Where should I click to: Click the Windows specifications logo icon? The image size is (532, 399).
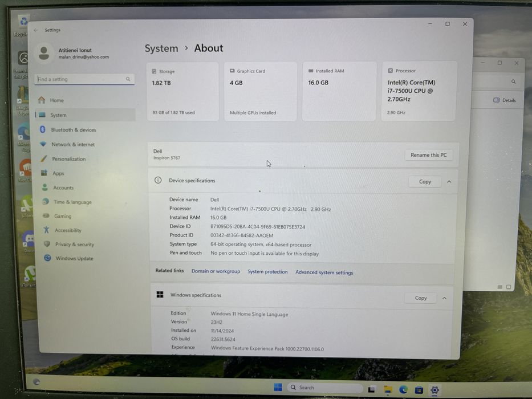pyautogui.click(x=160, y=295)
